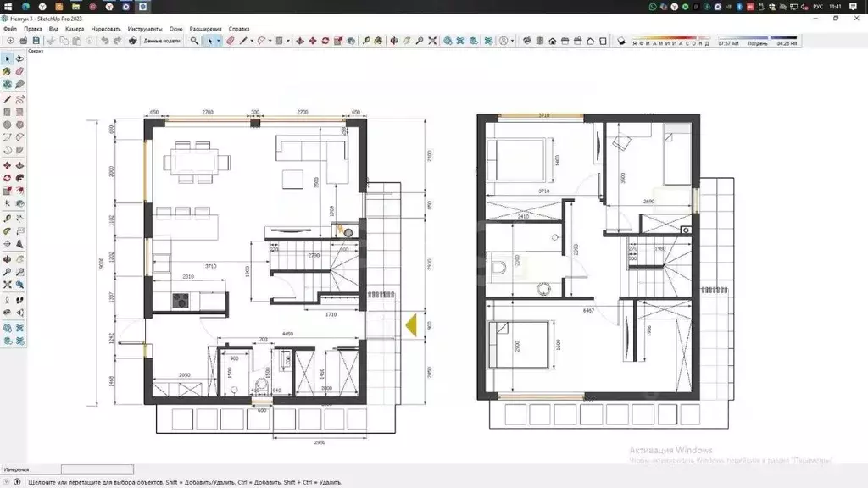Click the Данные модели button

click(x=162, y=41)
